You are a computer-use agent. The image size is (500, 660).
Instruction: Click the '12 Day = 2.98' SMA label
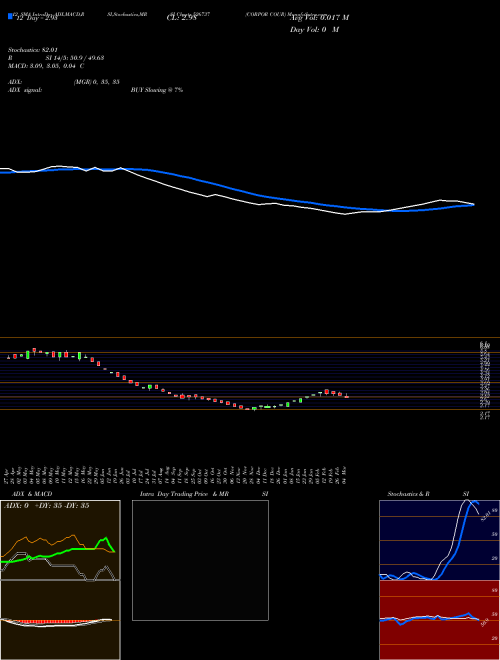point(35,19)
